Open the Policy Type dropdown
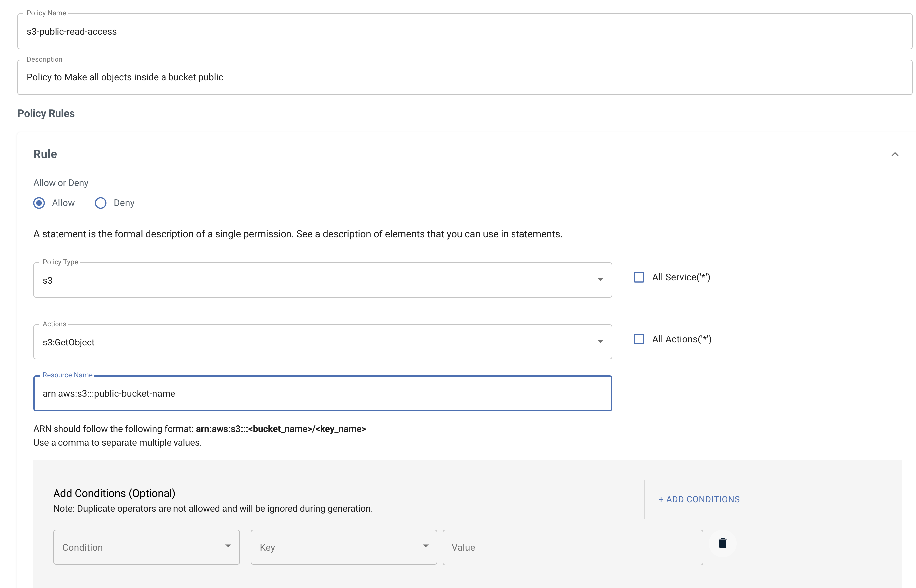The width and height of the screenshot is (916, 588). pyautogui.click(x=322, y=280)
